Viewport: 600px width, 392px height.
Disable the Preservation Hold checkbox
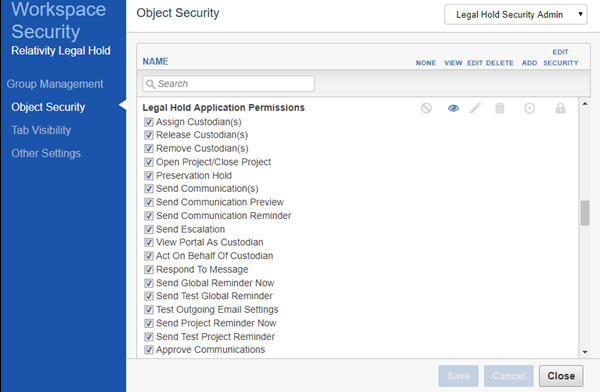pyautogui.click(x=148, y=176)
